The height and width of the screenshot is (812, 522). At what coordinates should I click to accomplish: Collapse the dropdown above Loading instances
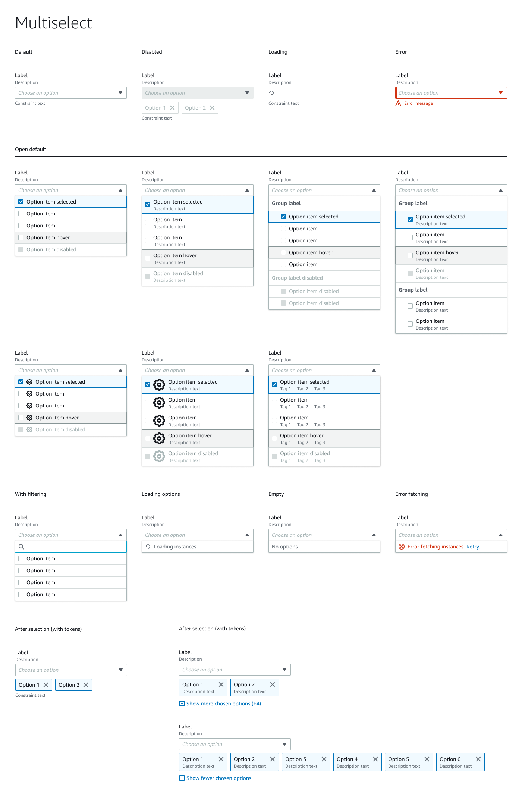click(x=198, y=535)
